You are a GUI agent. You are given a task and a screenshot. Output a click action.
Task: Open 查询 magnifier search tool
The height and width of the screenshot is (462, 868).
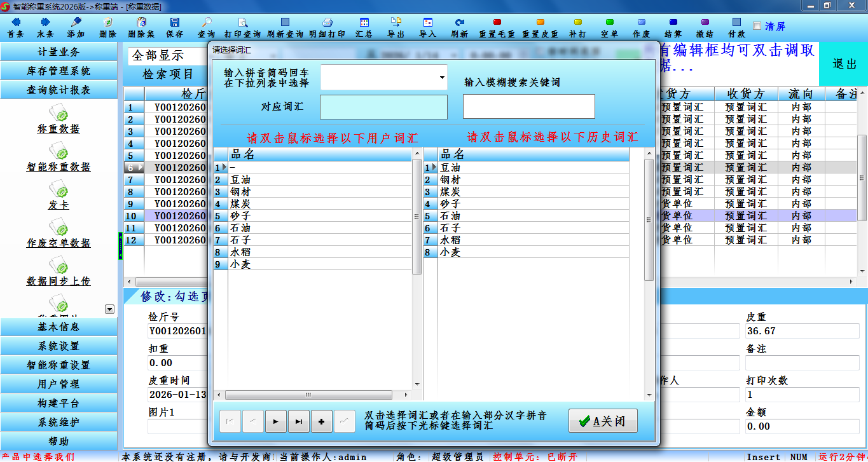tap(206, 23)
